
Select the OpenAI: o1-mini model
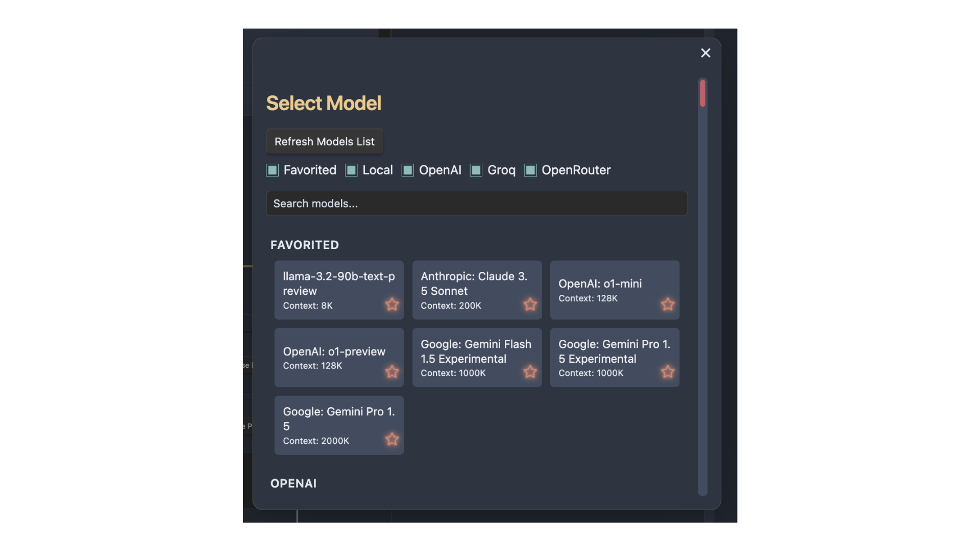point(615,290)
